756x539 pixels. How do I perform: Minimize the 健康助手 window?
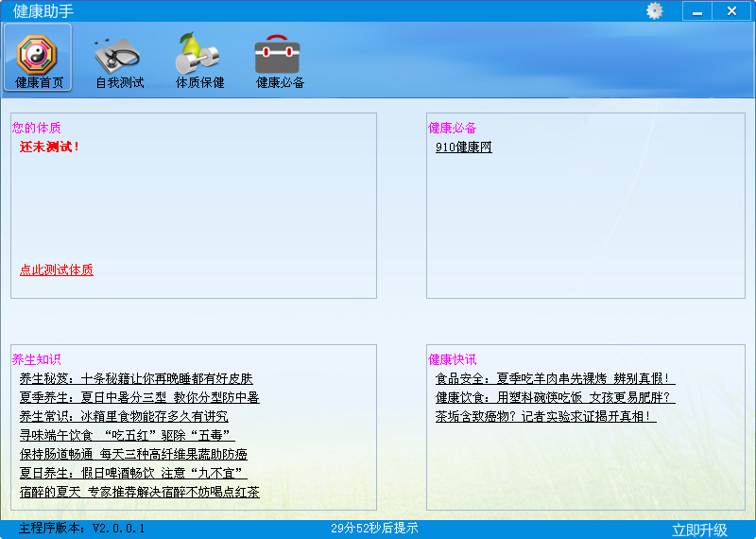click(x=697, y=11)
